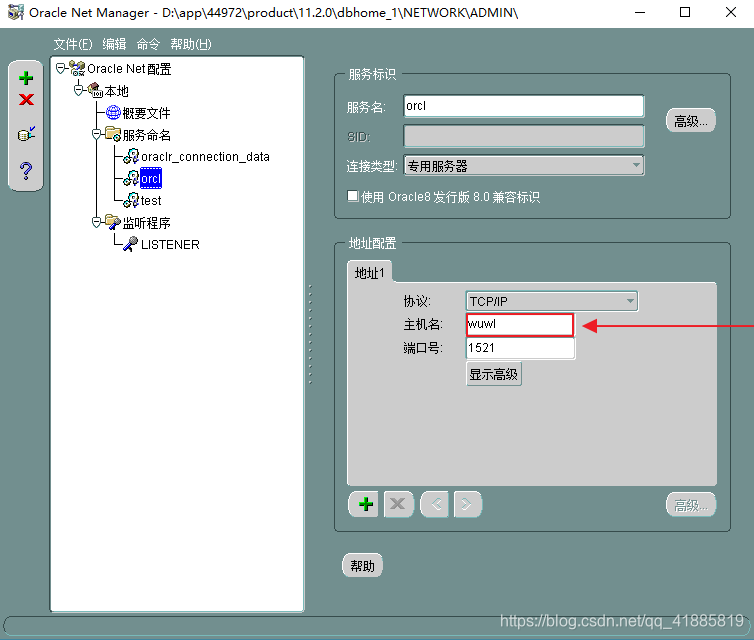Click the disabled 高级... button in address section
This screenshot has height=640, width=754.
[691, 505]
